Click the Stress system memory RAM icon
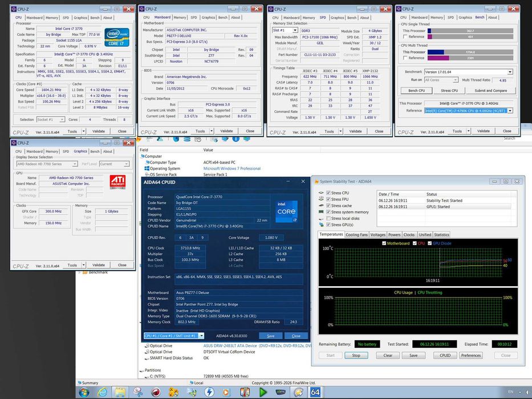This screenshot has width=532, height=399. [x=321, y=211]
